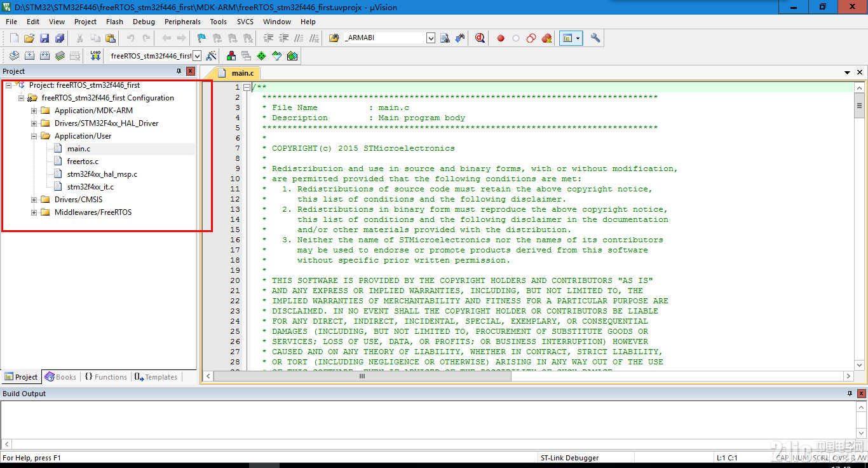The width and height of the screenshot is (868, 468).
Task: Click the Copy icon
Action: 95,38
